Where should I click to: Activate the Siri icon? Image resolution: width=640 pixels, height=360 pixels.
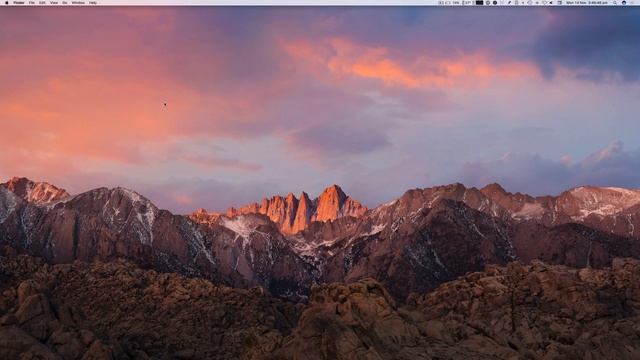(624, 2)
